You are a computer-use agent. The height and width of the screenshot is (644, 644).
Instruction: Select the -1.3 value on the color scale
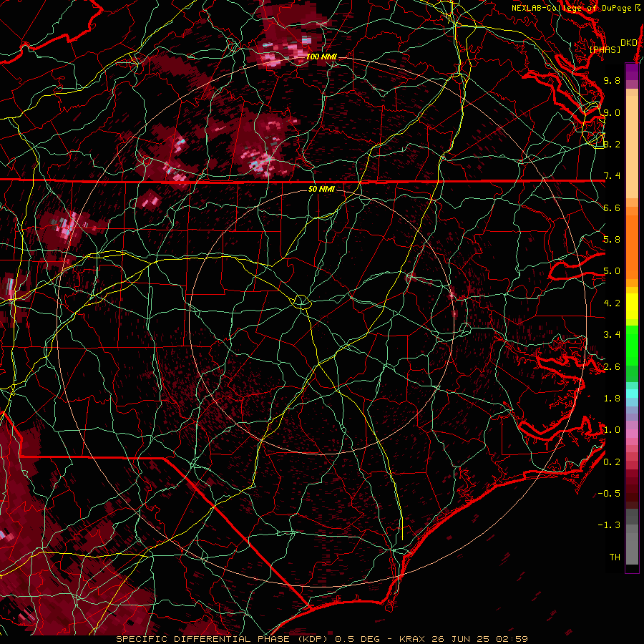point(609,525)
